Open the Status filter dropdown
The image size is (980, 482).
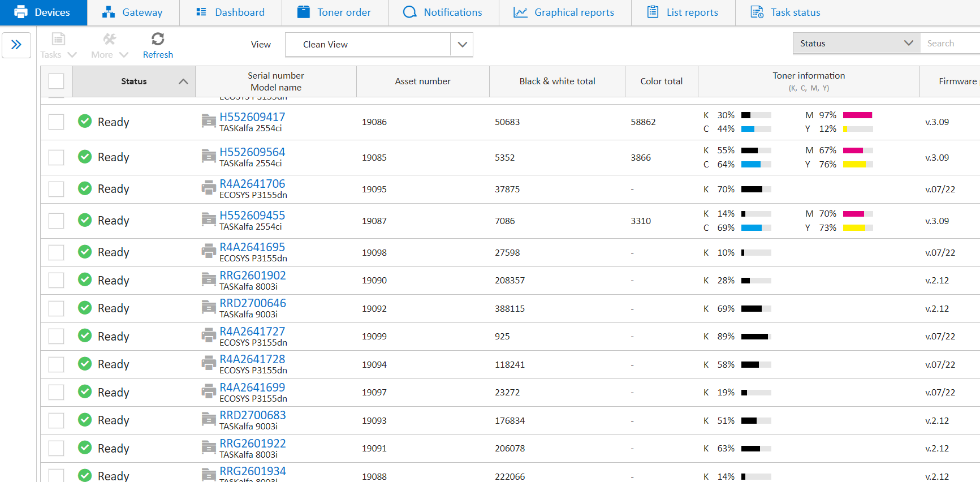(x=856, y=43)
